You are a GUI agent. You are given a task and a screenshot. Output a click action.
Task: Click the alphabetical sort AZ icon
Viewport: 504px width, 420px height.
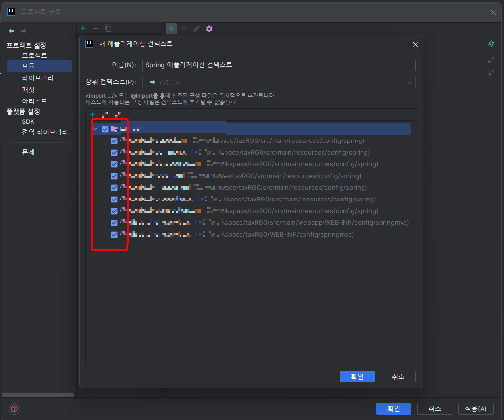[x=491, y=44]
